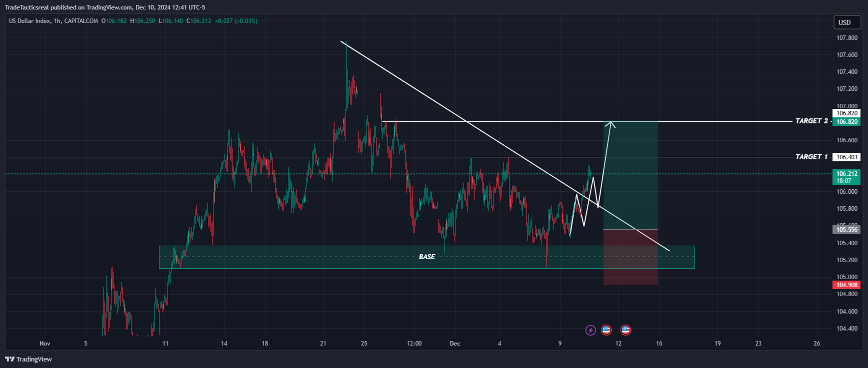Click date 26 on the time axis
Viewport: 868px width, 368px height.
click(x=816, y=344)
